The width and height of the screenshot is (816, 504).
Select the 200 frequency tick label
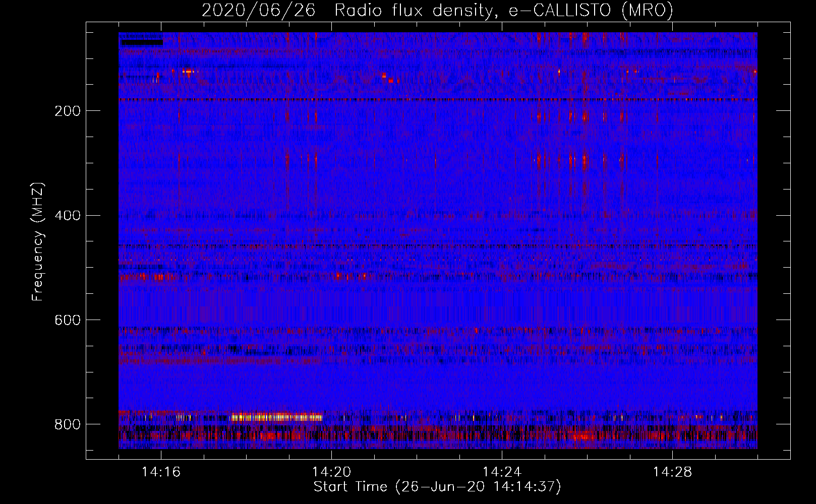pos(67,111)
